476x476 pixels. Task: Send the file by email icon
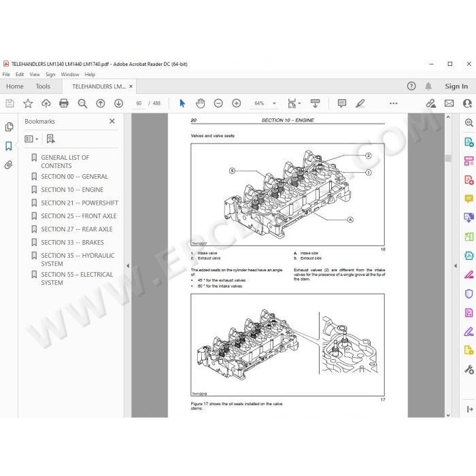[449, 103]
